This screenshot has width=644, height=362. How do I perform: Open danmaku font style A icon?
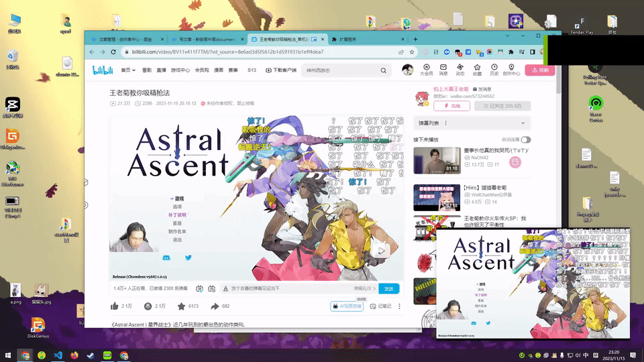[x=225, y=288]
